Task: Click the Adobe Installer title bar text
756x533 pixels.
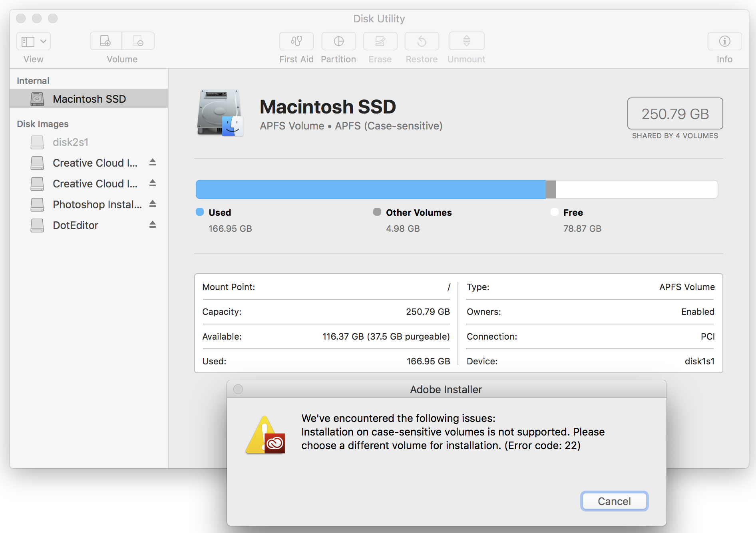Action: pos(446,390)
